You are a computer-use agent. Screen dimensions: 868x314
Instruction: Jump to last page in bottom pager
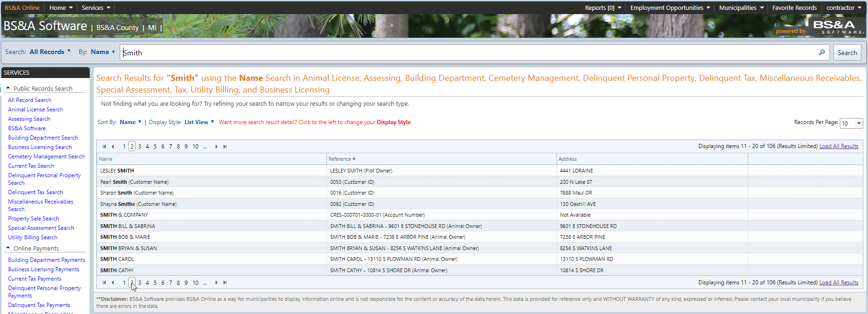[225, 283]
